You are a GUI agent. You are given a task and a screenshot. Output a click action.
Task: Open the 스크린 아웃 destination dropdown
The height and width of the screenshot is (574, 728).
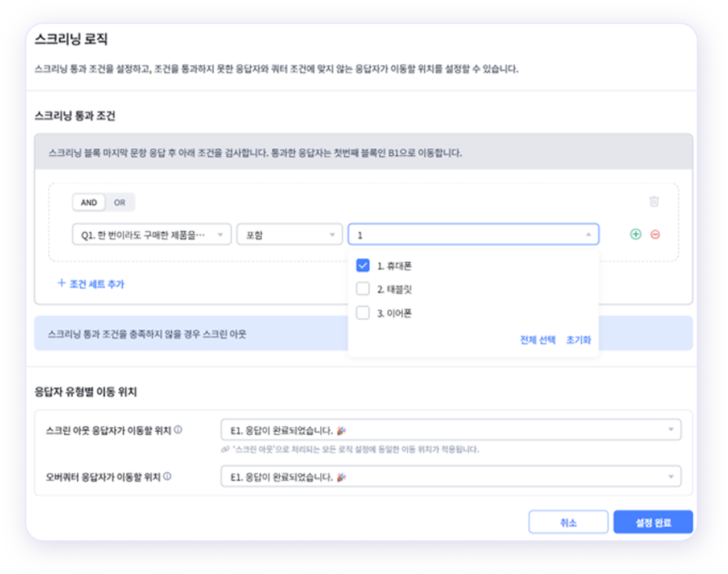450,430
